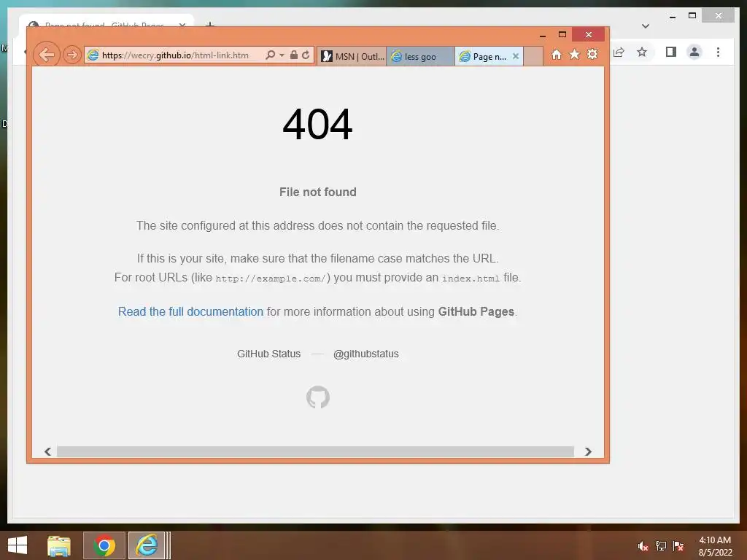Maximize the Internet Explorer window
The width and height of the screenshot is (747, 560).
tap(562, 35)
